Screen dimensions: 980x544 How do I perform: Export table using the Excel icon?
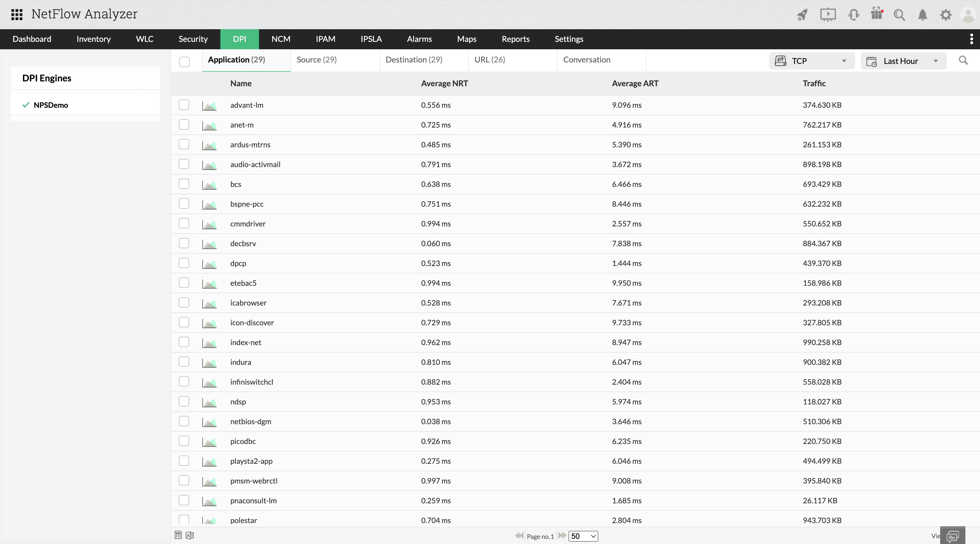(189, 535)
